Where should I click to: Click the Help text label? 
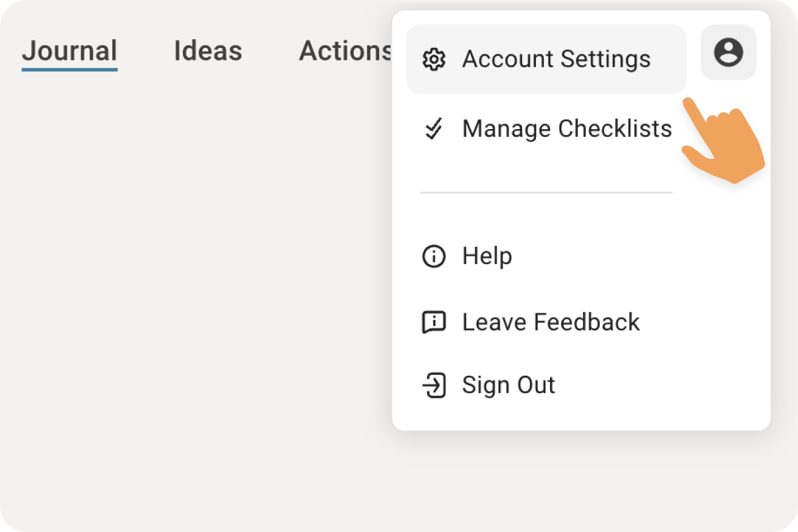pyautogui.click(x=487, y=256)
